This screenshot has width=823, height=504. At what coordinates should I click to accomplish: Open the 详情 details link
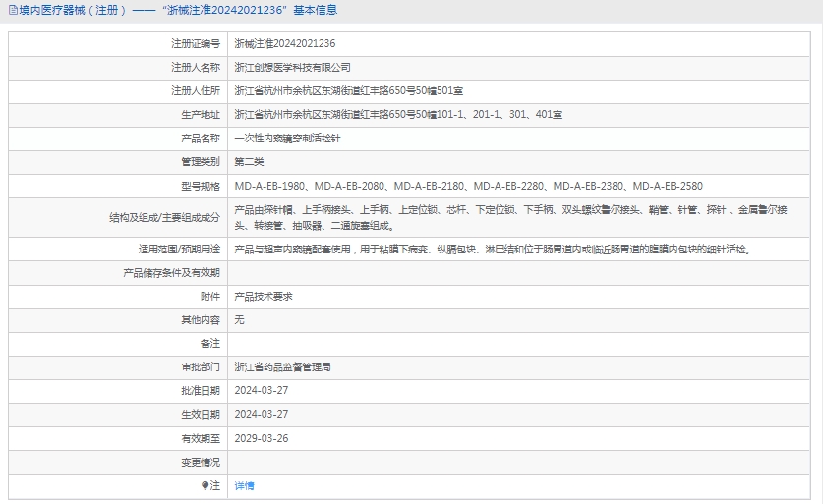tap(244, 485)
